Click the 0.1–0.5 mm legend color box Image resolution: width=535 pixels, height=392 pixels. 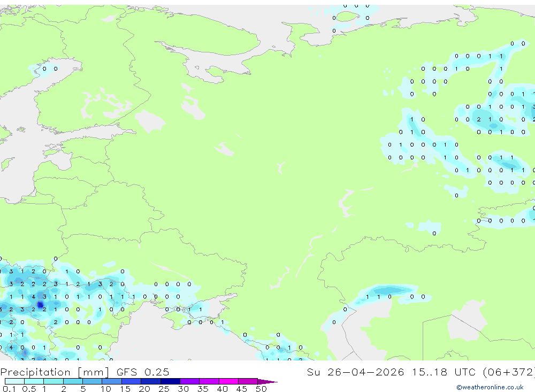click(14, 381)
